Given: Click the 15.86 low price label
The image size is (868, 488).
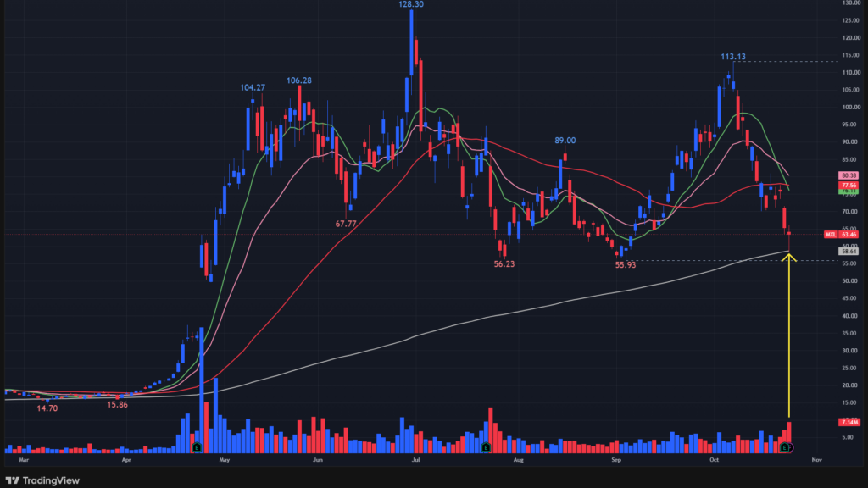Looking at the screenshot, I should [117, 404].
